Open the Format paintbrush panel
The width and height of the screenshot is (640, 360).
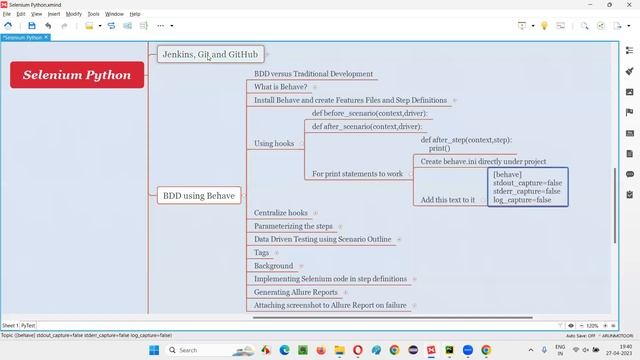coord(630,71)
